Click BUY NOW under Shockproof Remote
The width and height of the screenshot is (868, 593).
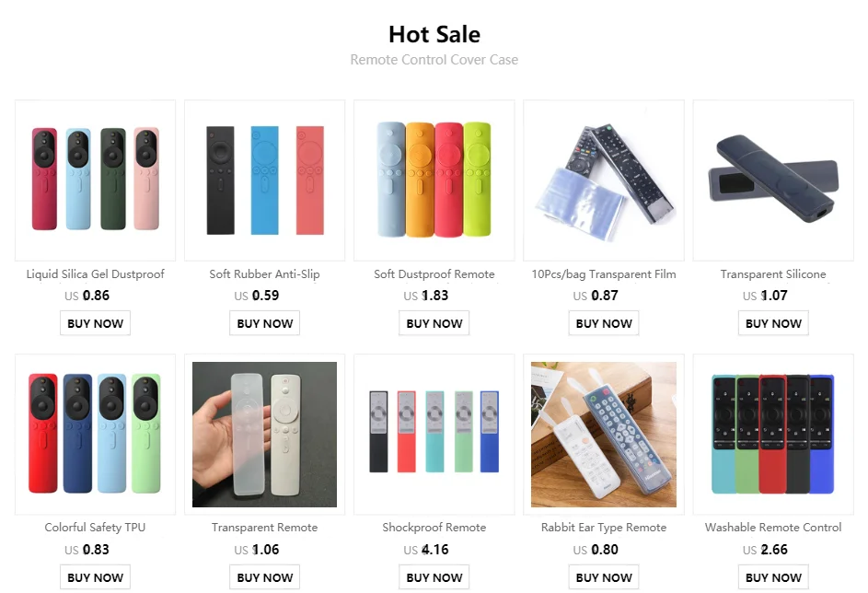(x=434, y=577)
